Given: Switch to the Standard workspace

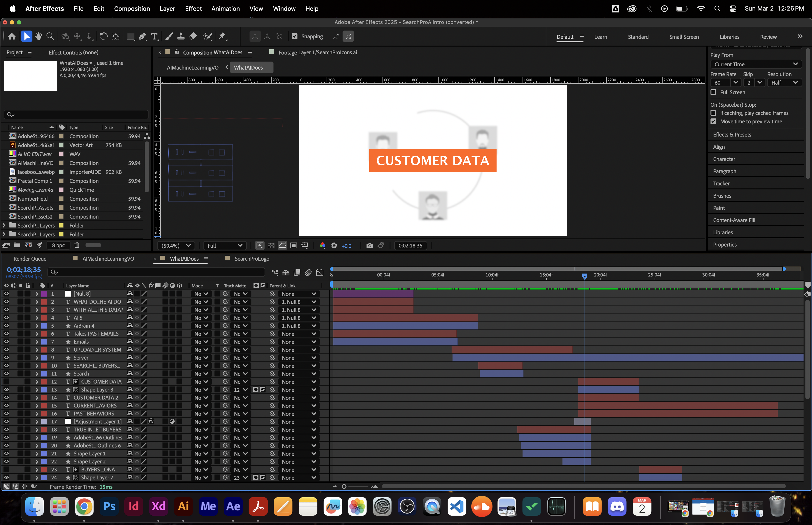Looking at the screenshot, I should 638,37.
